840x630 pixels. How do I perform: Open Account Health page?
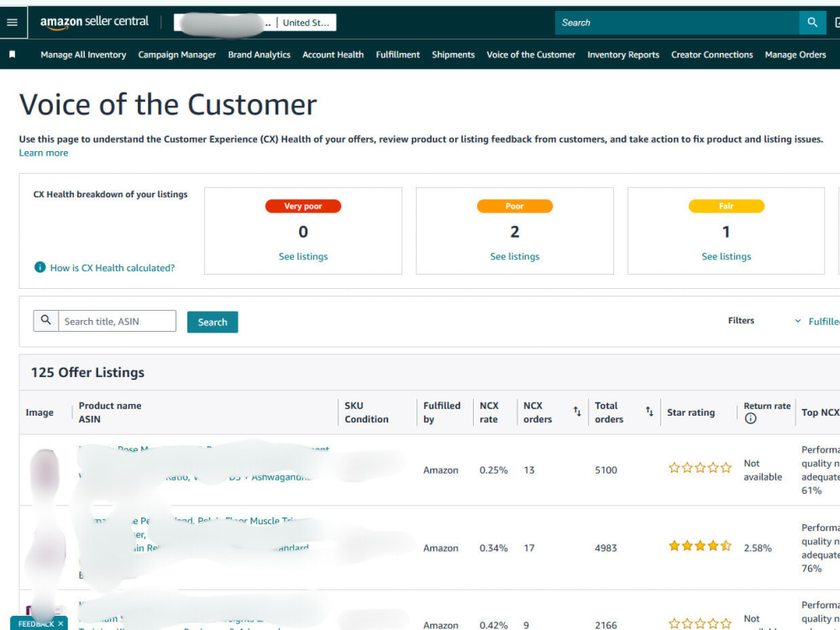(333, 55)
